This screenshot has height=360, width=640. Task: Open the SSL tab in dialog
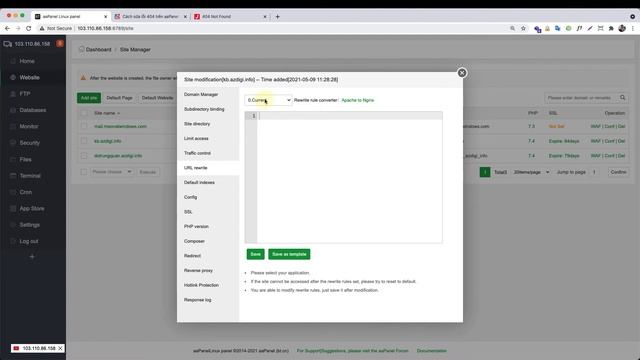click(x=188, y=212)
